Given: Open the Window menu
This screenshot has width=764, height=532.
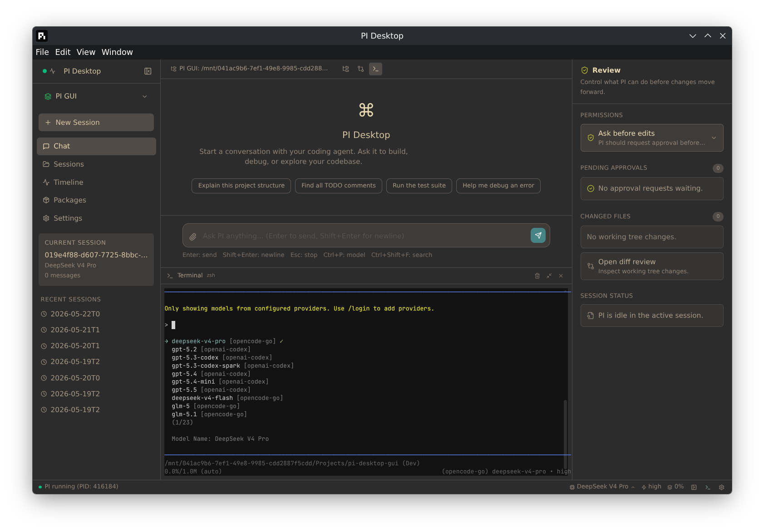Looking at the screenshot, I should tap(117, 52).
